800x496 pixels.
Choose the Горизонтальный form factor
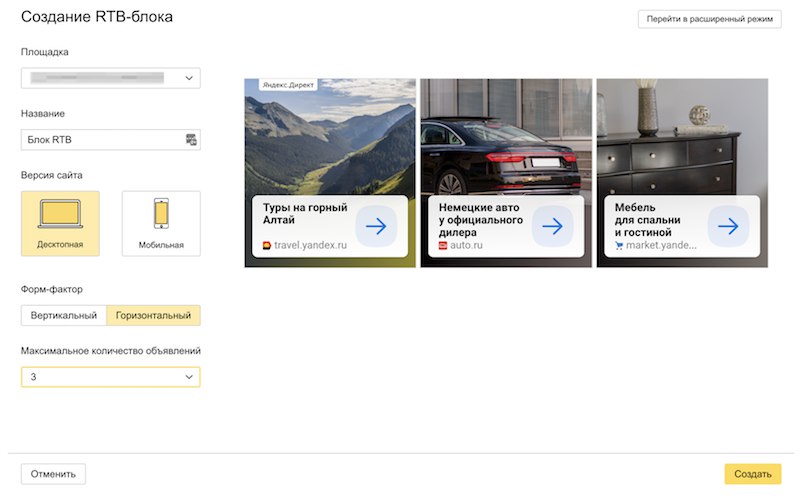click(154, 315)
